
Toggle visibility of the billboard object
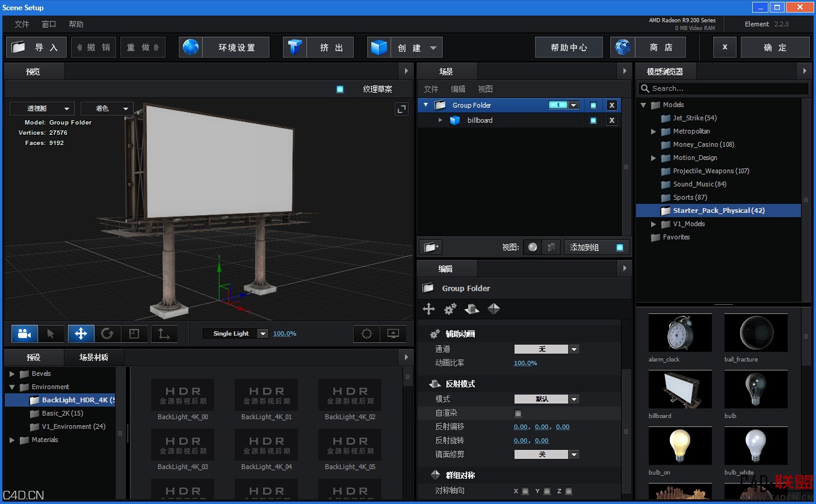point(593,120)
